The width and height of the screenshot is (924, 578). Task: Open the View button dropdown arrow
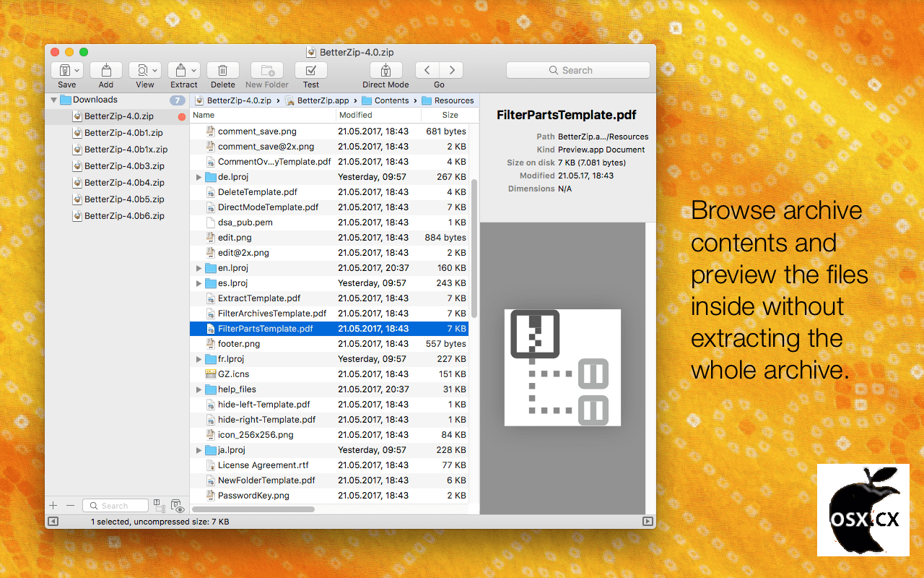point(155,71)
